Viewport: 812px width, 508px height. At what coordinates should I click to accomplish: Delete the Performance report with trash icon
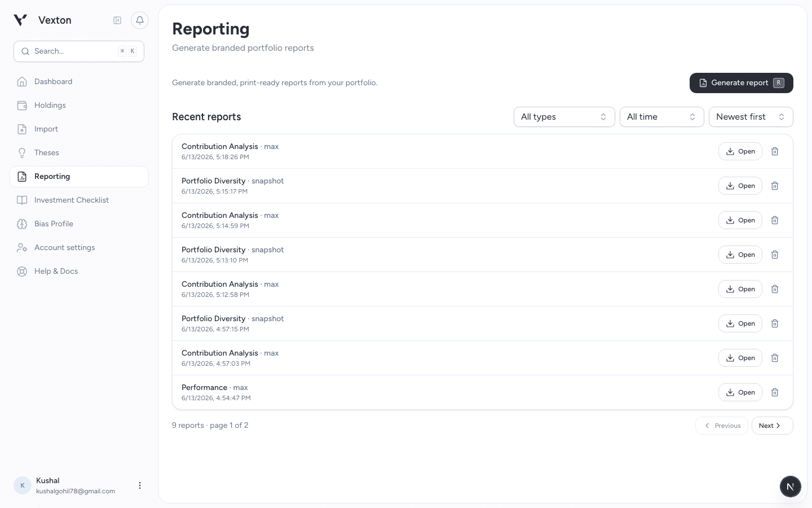(775, 392)
